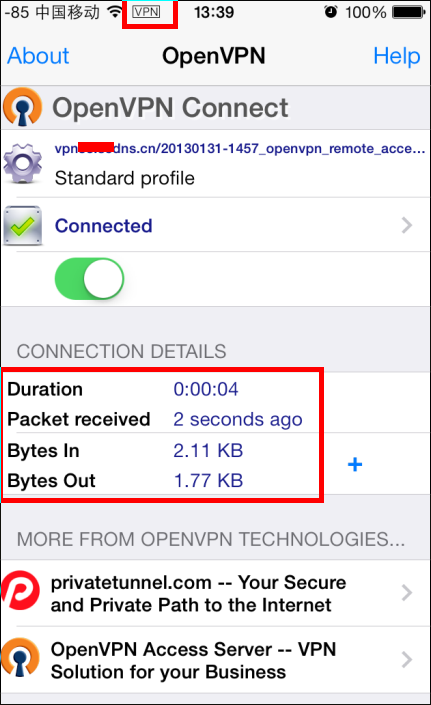Tap the Wi-Fi signal icon in status bar
Screen dimensions: 431x705
pyautogui.click(x=116, y=12)
